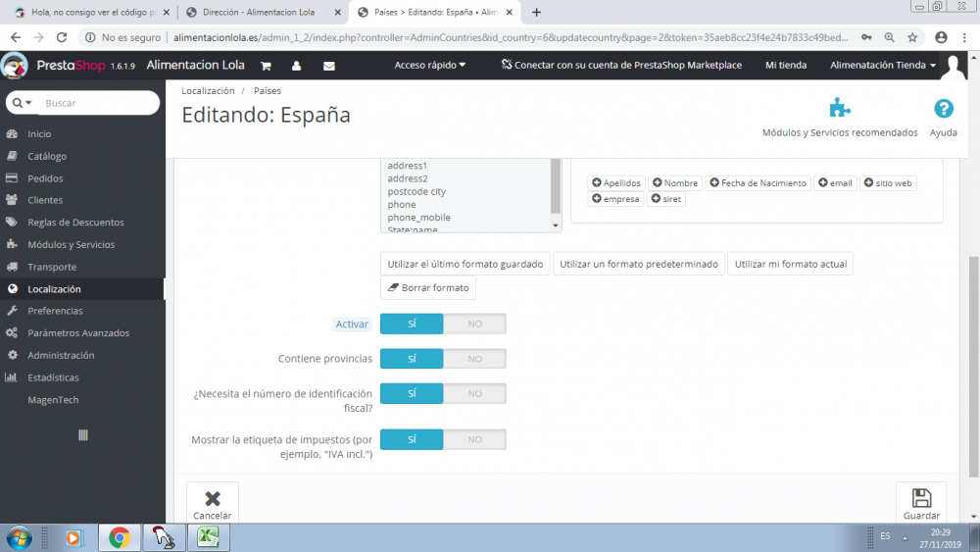Image resolution: width=980 pixels, height=552 pixels.
Task: Add the Fecha de Nacimiento field
Action: coord(759,183)
